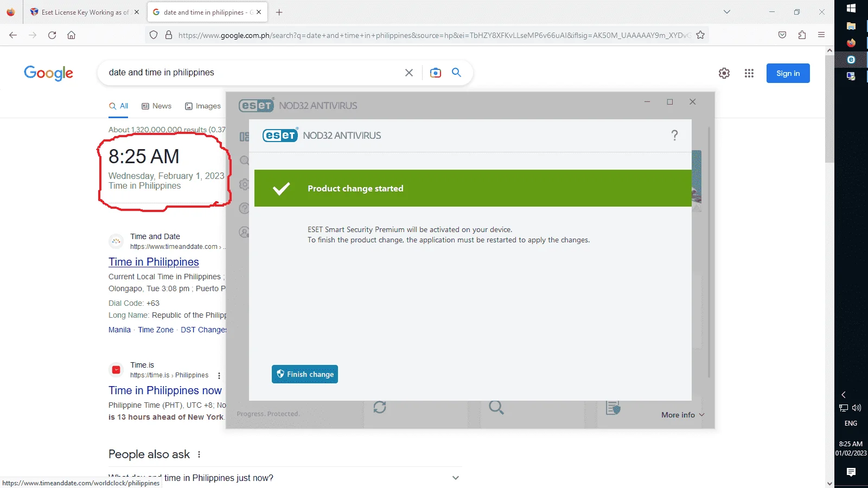This screenshot has width=868, height=488.
Task: Click the volume speaker tray icon
Action: (857, 408)
